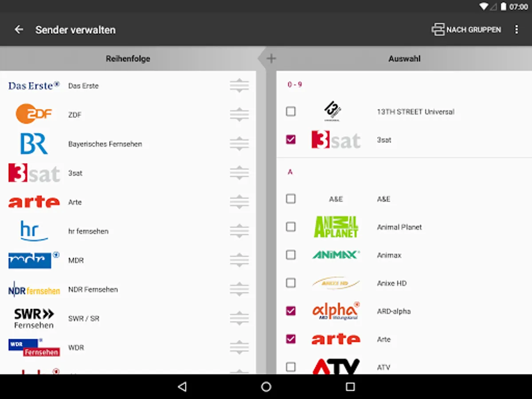Tap the Android Recents navigation button
The width and height of the screenshot is (532, 399).
(x=350, y=387)
